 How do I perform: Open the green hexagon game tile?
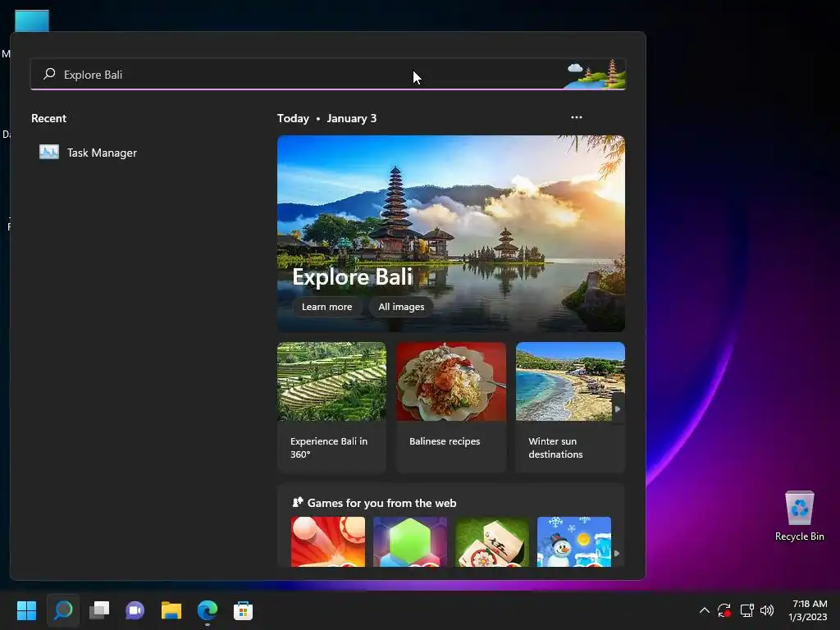410,541
